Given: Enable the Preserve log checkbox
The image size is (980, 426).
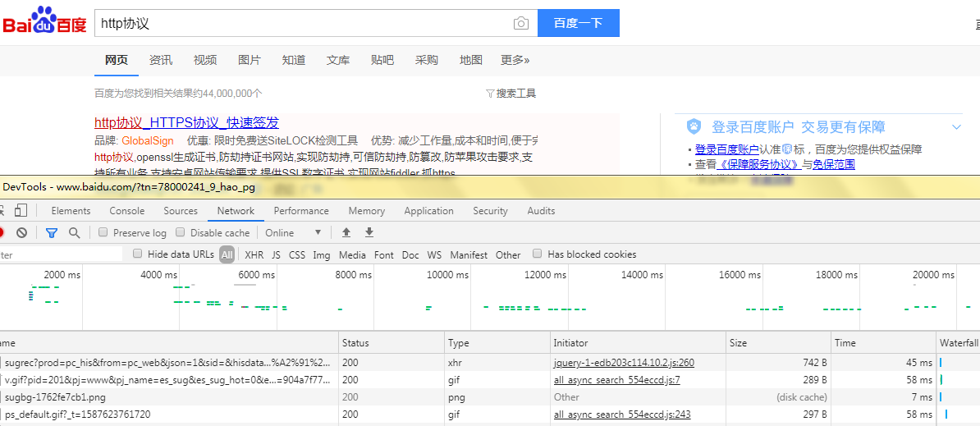Looking at the screenshot, I should pos(103,233).
